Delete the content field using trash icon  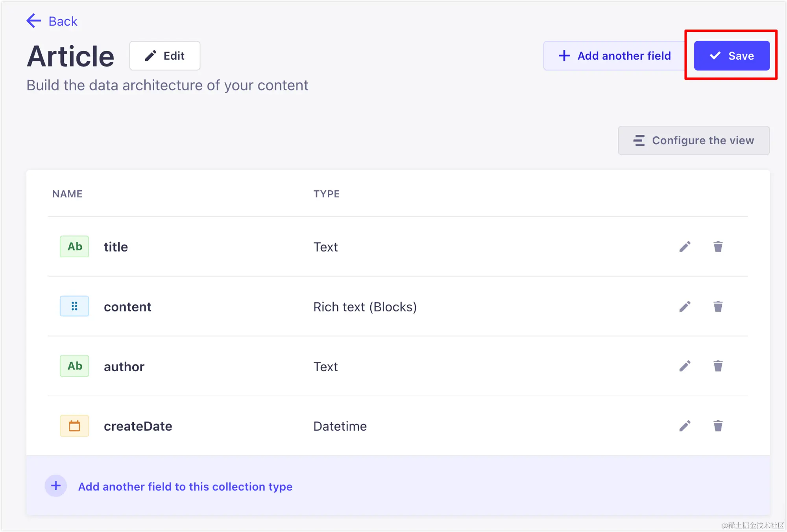718,306
